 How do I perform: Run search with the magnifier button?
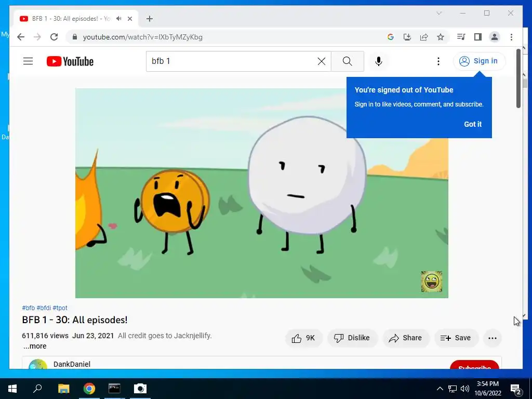click(x=347, y=61)
